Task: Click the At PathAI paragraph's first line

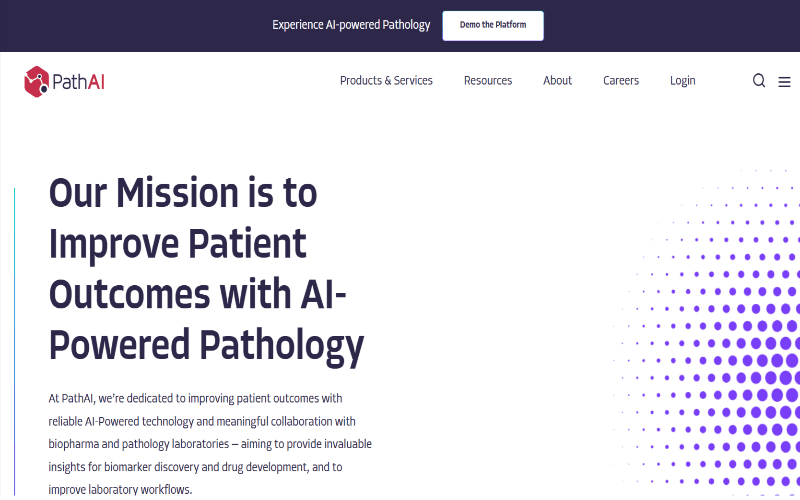Action: pyautogui.click(x=195, y=398)
